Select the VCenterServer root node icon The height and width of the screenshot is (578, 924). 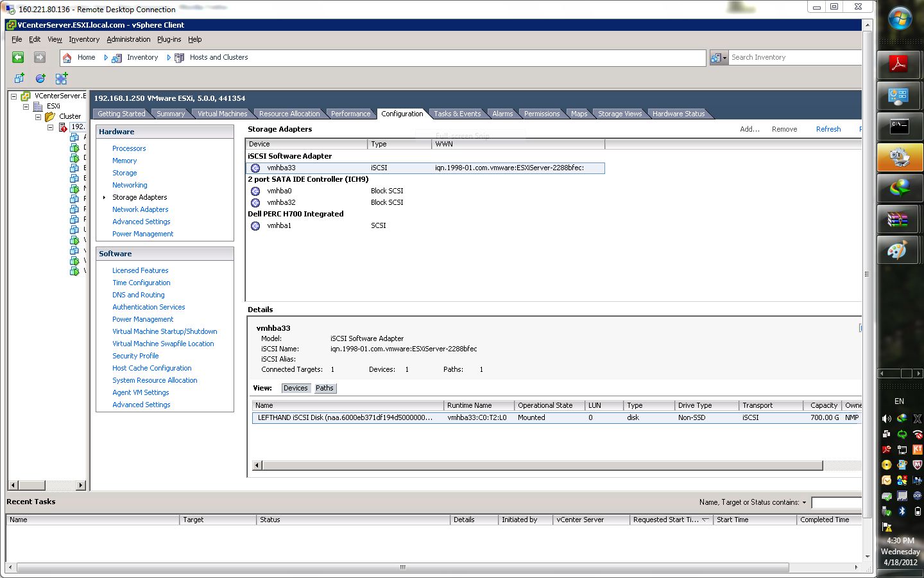coord(26,96)
